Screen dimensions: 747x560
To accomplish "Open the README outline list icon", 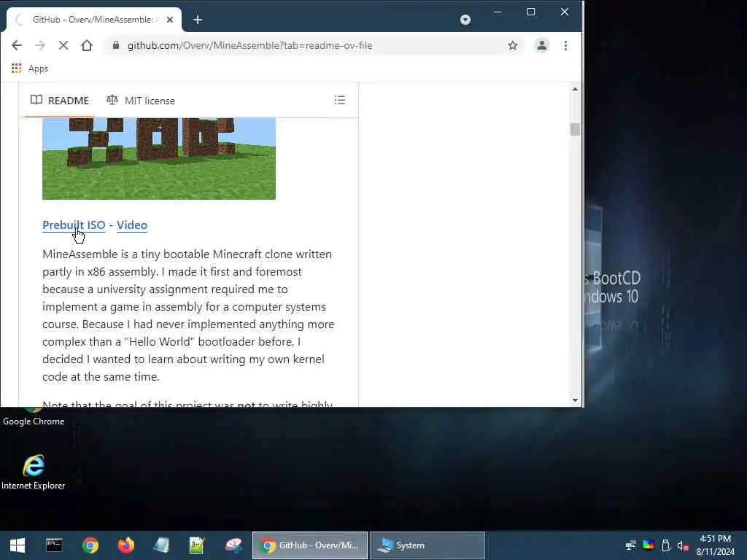I will click(340, 100).
